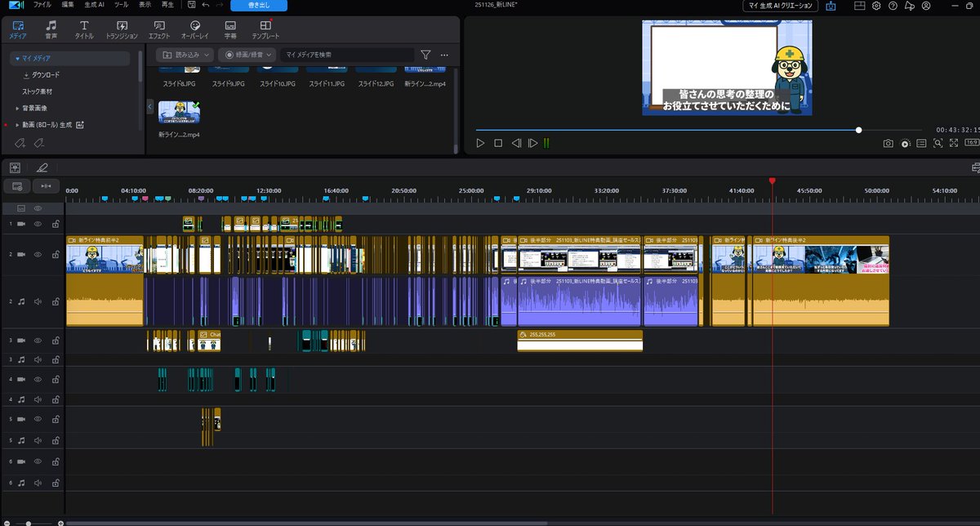Toggle visibility of video track 2

(38, 255)
